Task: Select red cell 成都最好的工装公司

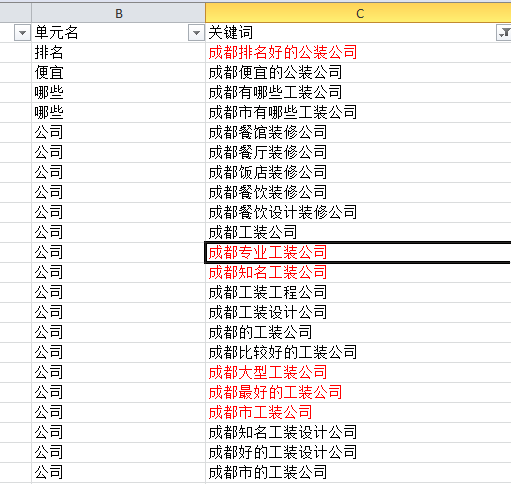Action: (x=358, y=392)
